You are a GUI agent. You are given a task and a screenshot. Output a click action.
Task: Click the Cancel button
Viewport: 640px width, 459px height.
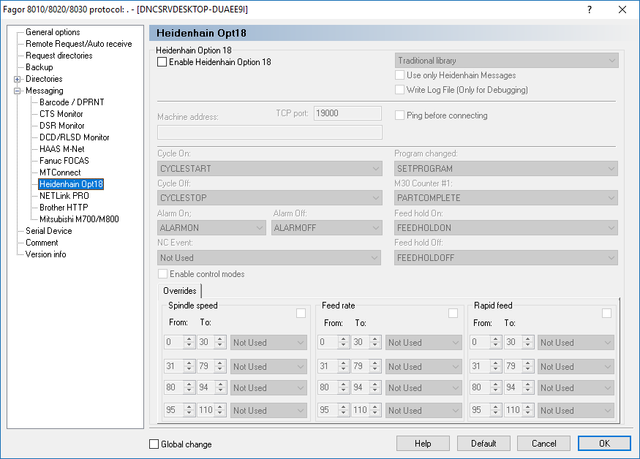click(544, 443)
